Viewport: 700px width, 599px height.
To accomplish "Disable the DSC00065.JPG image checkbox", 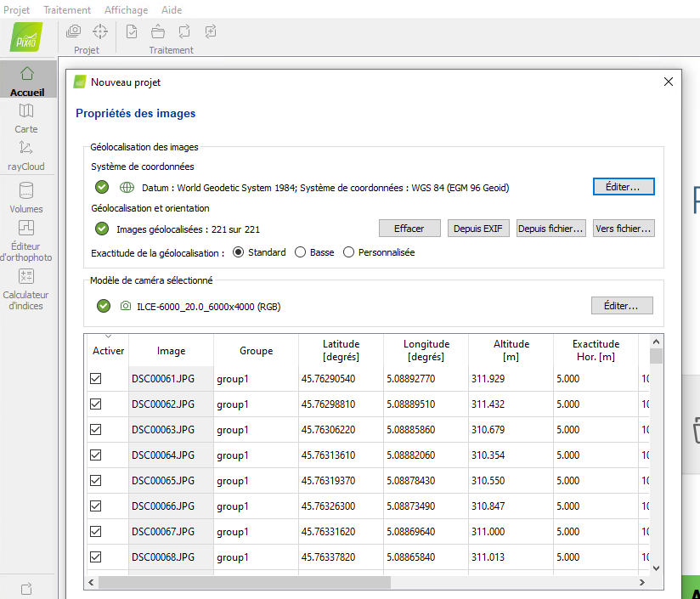I will point(95,480).
